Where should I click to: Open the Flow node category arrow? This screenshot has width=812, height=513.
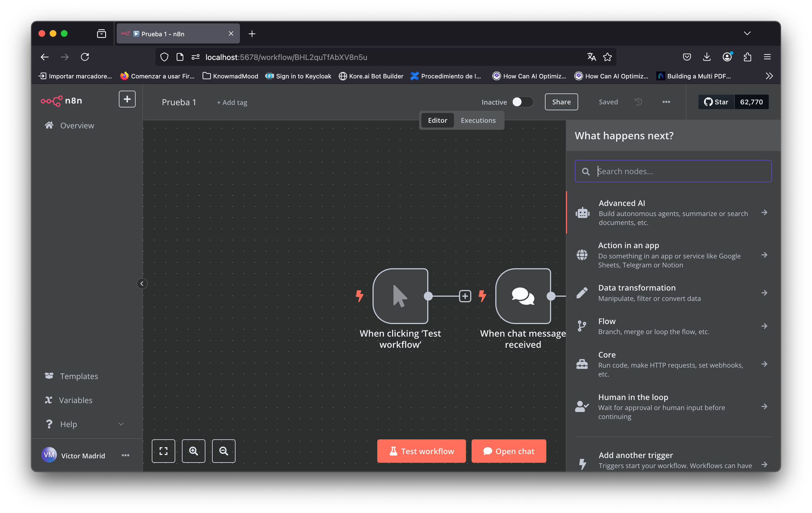pos(764,326)
